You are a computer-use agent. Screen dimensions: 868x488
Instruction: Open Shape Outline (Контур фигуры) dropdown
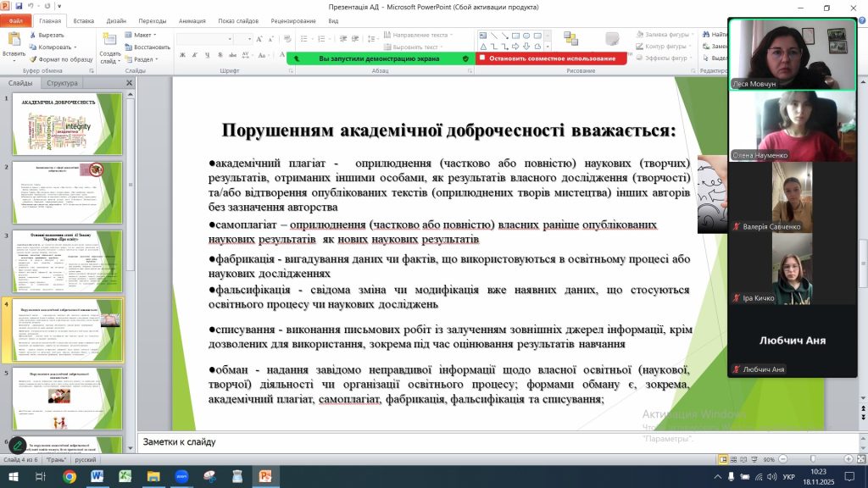[x=665, y=47]
